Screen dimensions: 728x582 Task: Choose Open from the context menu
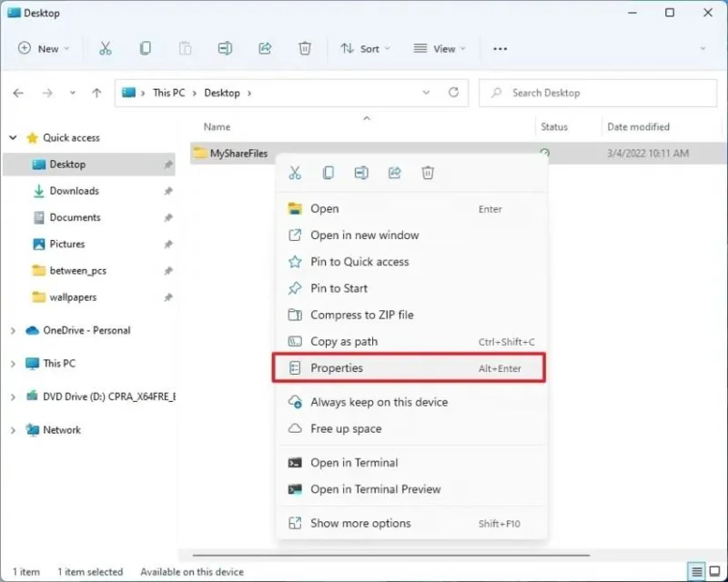411,209
